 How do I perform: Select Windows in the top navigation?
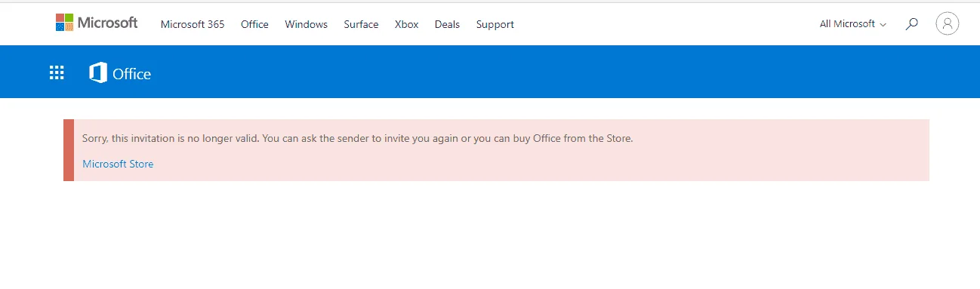(x=306, y=24)
